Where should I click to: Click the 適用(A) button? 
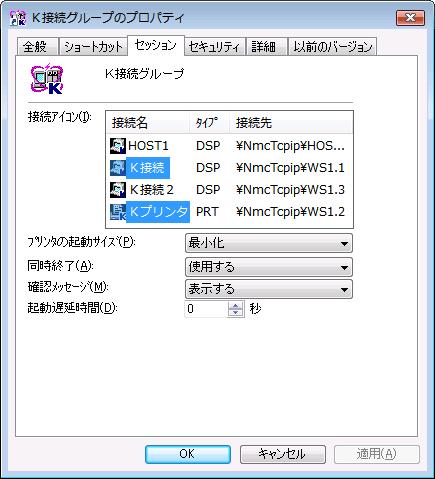[377, 454]
